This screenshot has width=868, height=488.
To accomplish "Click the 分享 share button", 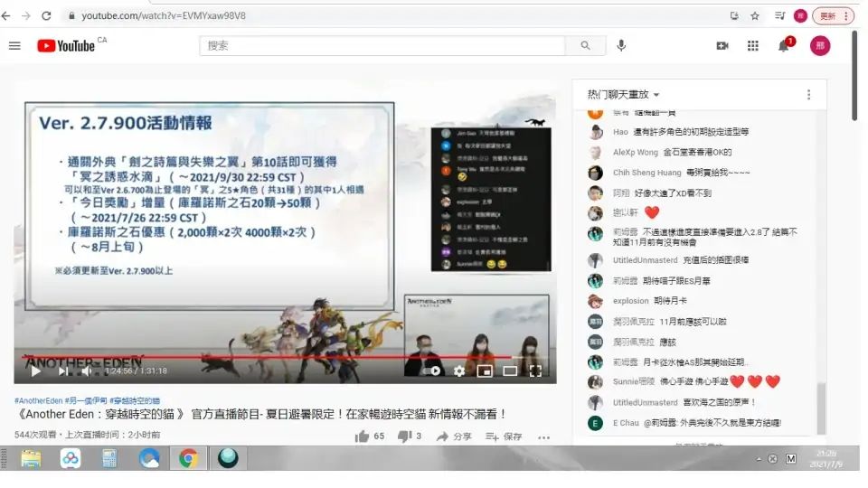I will [453, 436].
